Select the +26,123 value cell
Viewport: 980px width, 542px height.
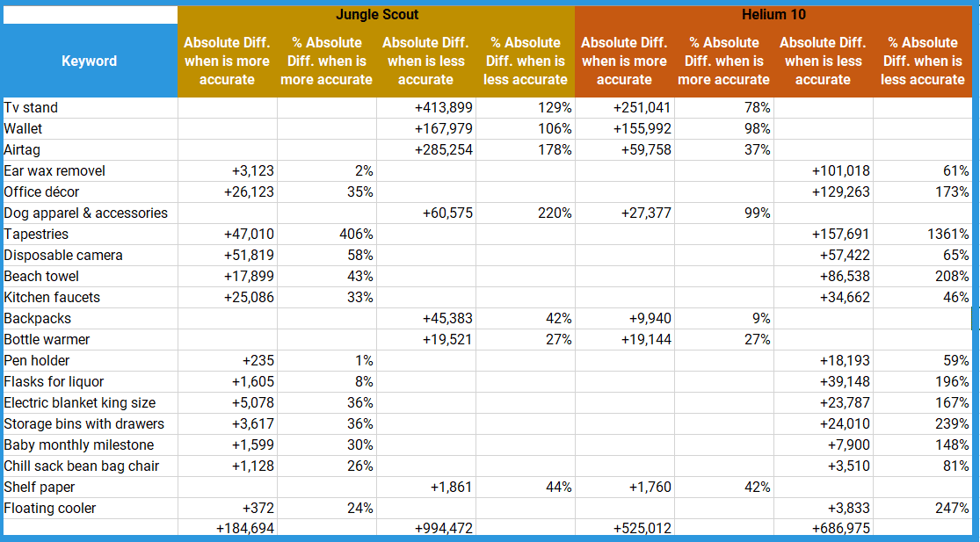228,192
